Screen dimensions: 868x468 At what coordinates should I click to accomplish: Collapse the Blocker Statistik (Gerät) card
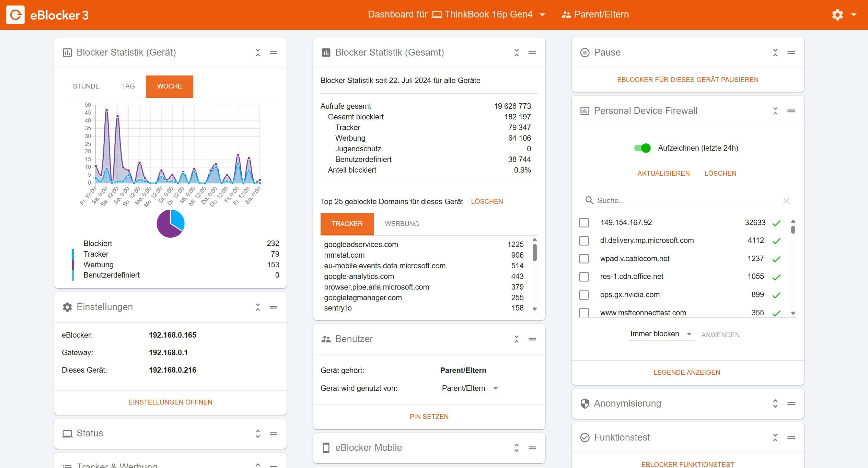(258, 52)
